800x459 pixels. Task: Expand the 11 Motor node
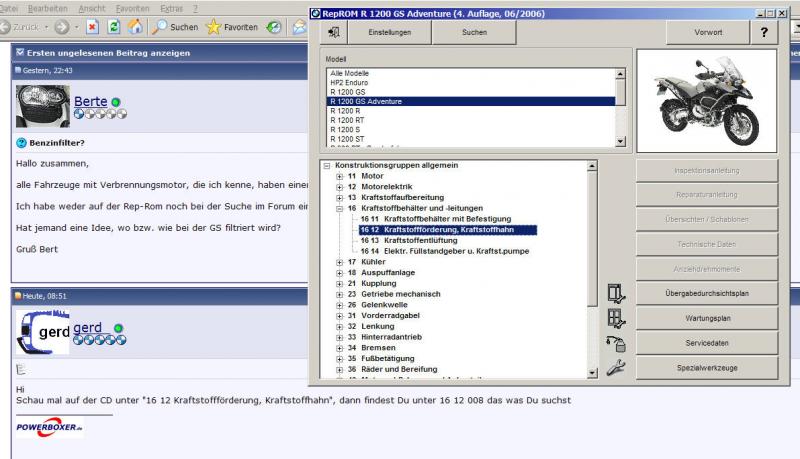tap(340, 176)
